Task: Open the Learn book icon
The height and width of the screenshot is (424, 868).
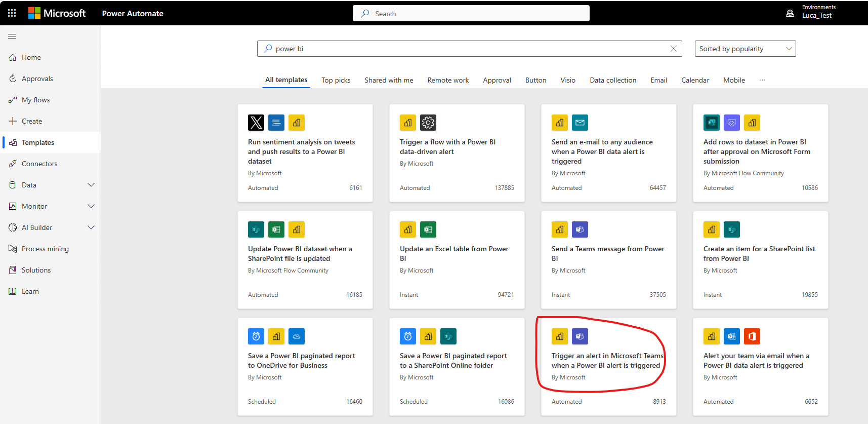Action: tap(13, 291)
